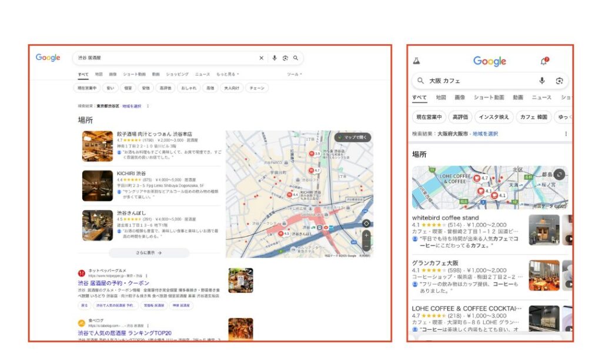Tap the 大阪 カフェ search input field

pyautogui.click(x=480, y=81)
